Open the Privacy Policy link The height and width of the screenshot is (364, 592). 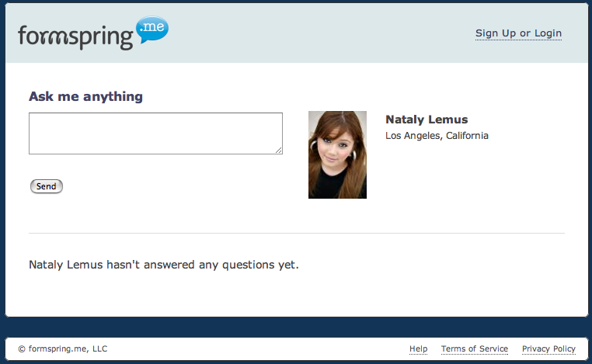548,349
